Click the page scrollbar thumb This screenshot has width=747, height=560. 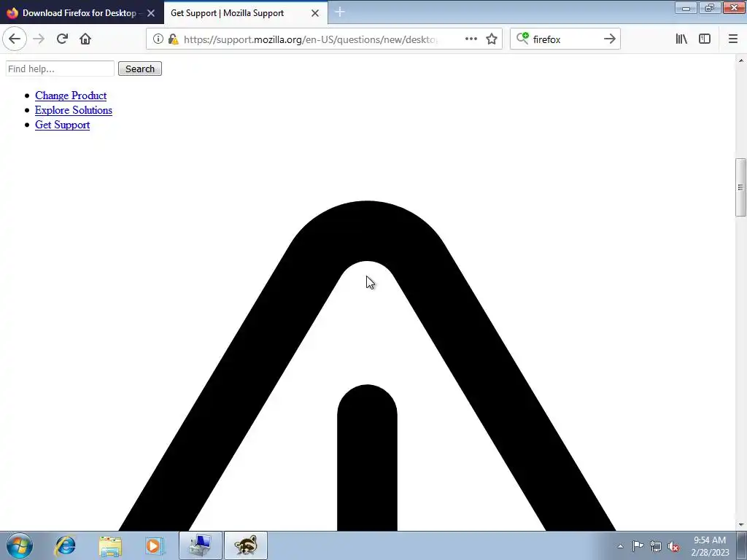click(x=741, y=187)
